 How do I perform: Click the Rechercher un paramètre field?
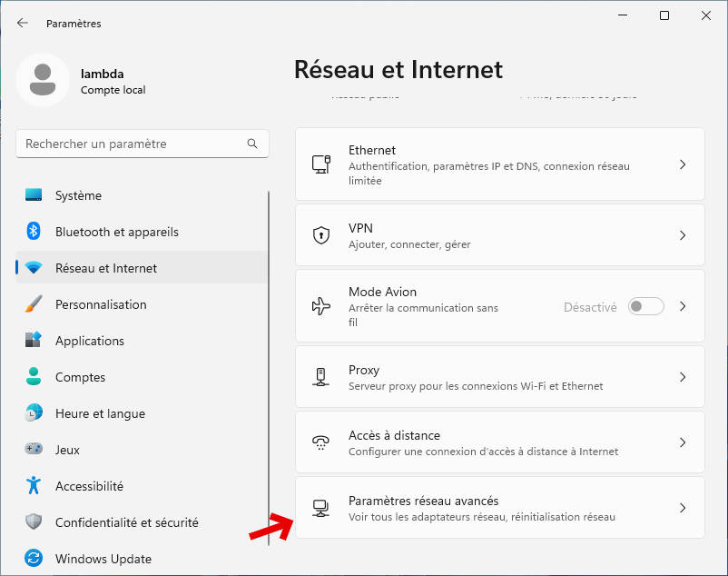[132, 144]
